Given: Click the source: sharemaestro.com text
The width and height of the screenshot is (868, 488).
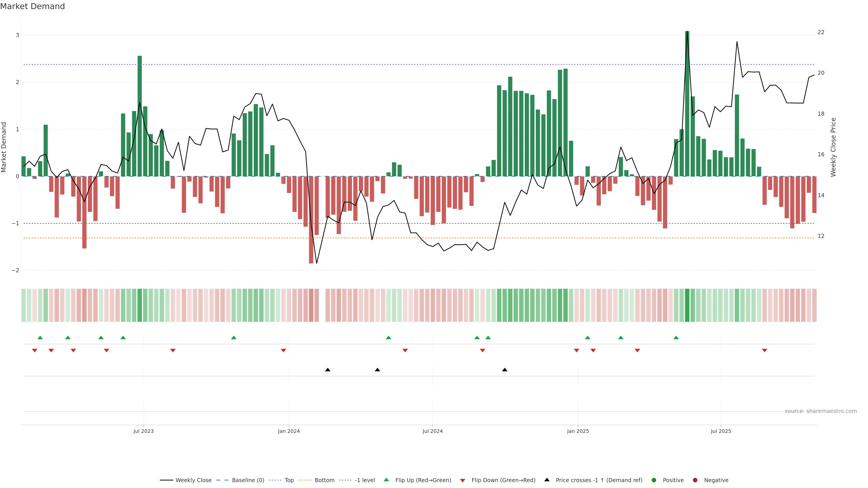Looking at the screenshot, I should (821, 411).
